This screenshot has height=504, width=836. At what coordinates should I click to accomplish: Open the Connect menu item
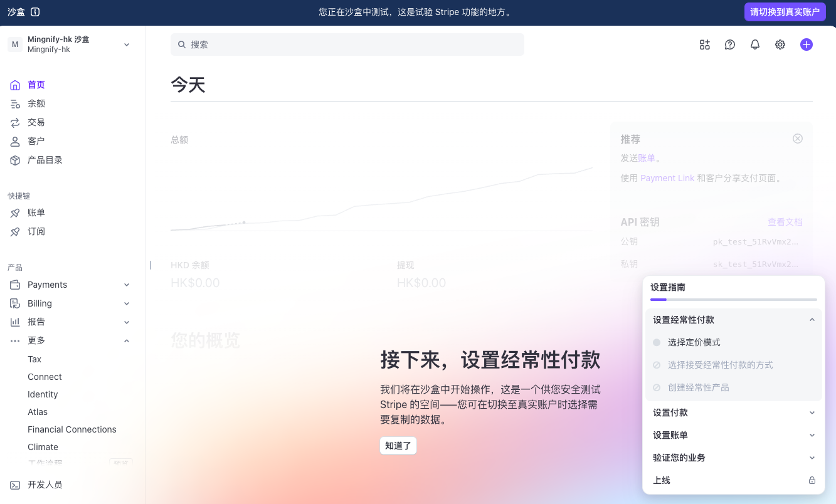click(45, 377)
